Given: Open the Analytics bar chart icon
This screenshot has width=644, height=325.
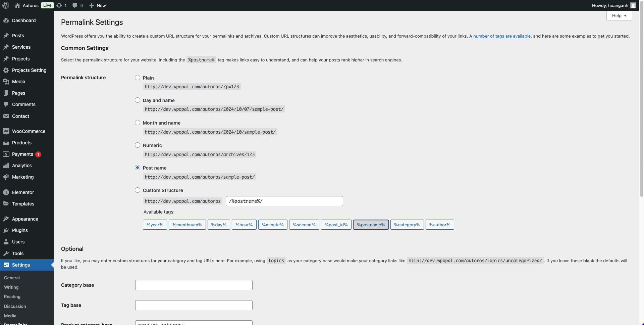Looking at the screenshot, I should pos(6,166).
